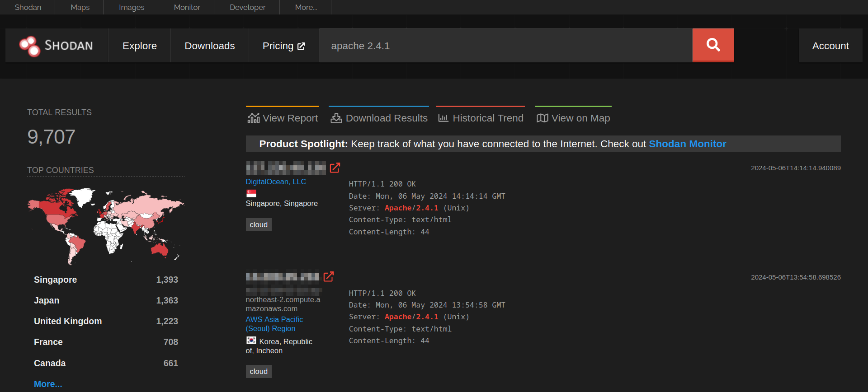The height and width of the screenshot is (392, 868).
Task: Switch to the Maps tab
Action: point(80,7)
